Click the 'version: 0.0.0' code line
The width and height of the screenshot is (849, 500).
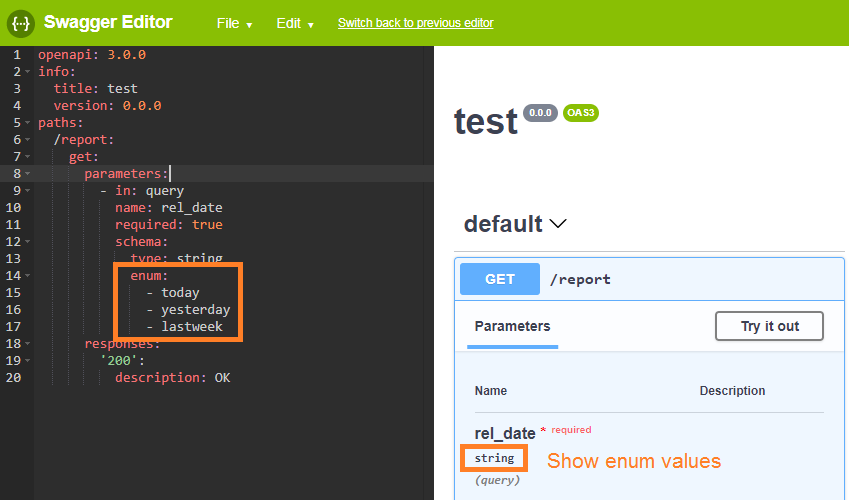[x=107, y=106]
